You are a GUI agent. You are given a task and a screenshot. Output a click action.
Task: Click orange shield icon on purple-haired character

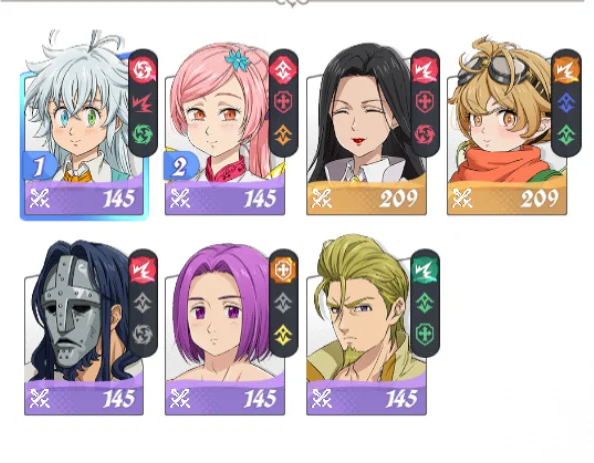click(283, 270)
